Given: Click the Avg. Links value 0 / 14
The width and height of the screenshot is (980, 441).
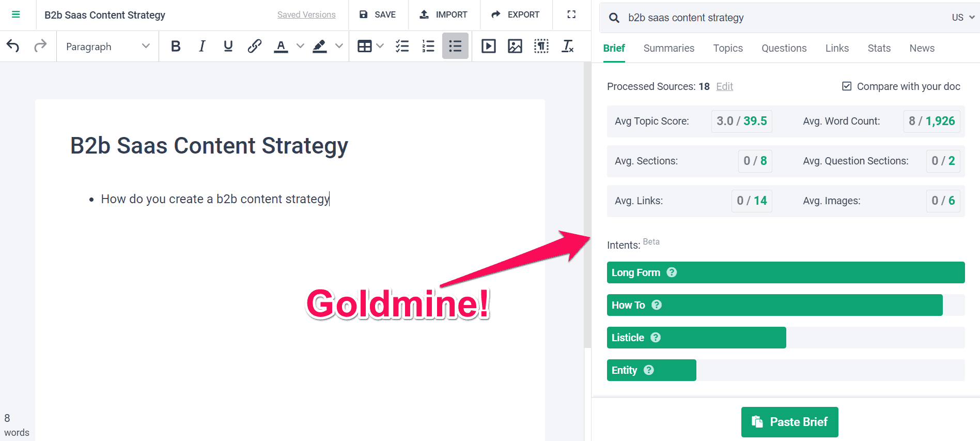Looking at the screenshot, I should (752, 201).
